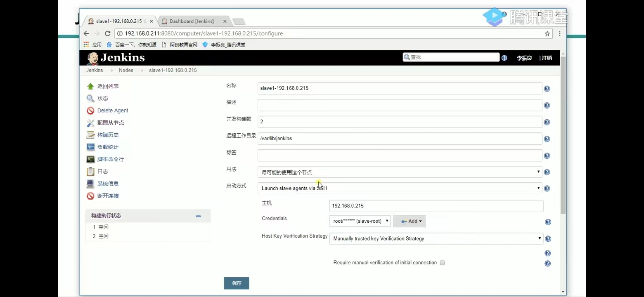This screenshot has width=644, height=297.
Task: Click the 注销 logout link
Action: tap(547, 58)
